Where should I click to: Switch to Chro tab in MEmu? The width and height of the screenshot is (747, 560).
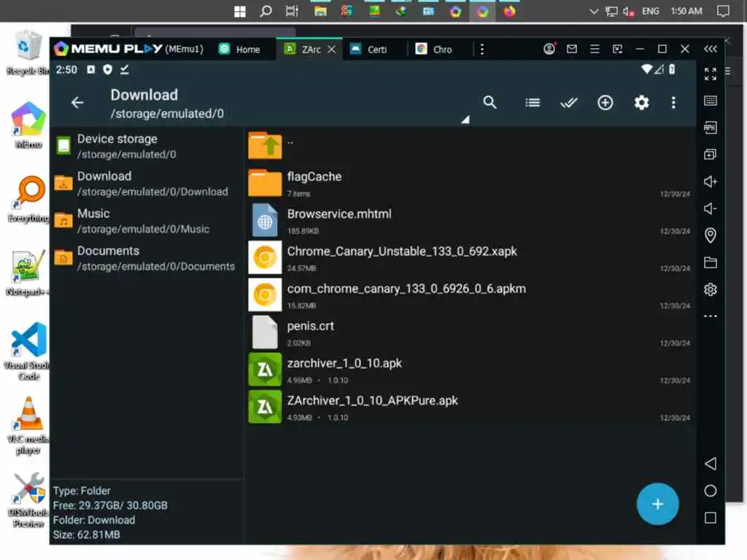click(x=435, y=49)
